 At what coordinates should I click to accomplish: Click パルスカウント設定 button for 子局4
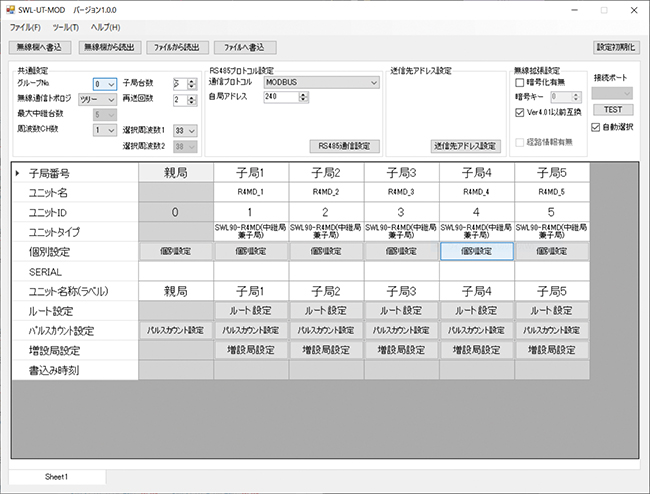[x=477, y=330]
